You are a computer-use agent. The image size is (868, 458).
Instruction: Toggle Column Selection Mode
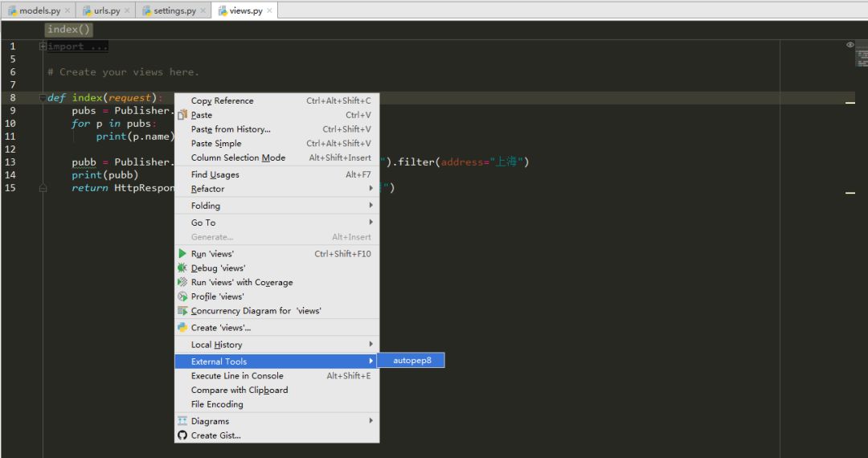276,157
